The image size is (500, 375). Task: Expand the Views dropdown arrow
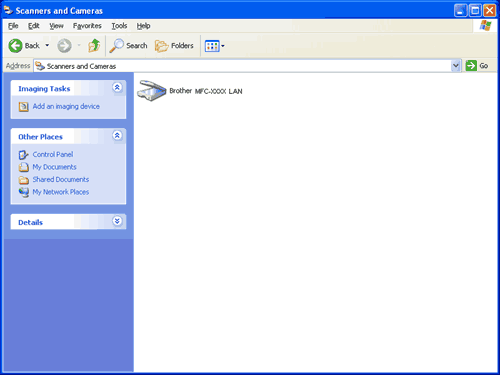point(223,46)
